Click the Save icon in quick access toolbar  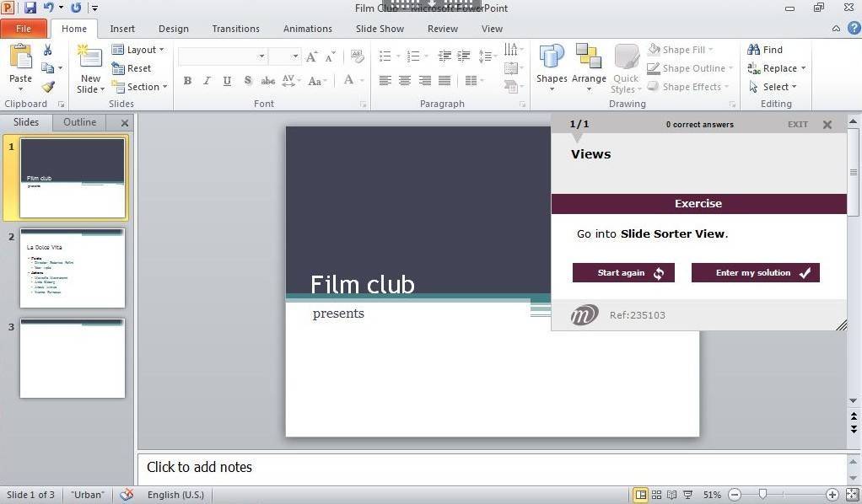(30, 8)
